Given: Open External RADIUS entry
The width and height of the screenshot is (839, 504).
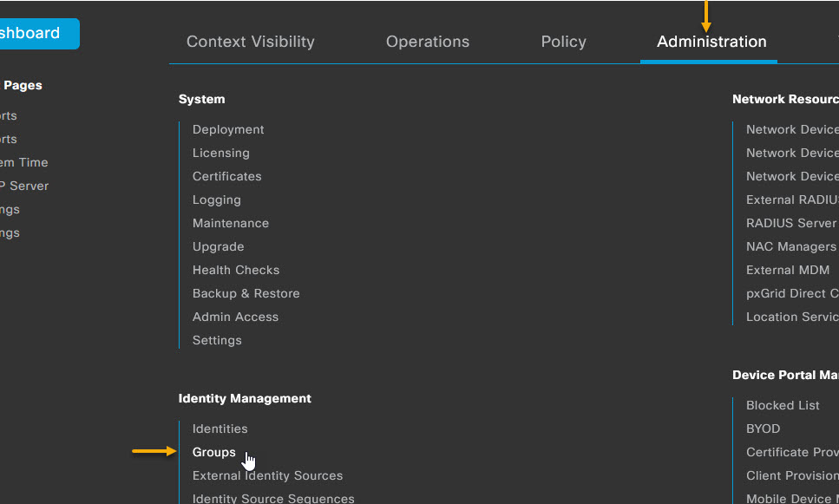Looking at the screenshot, I should click(792, 200).
